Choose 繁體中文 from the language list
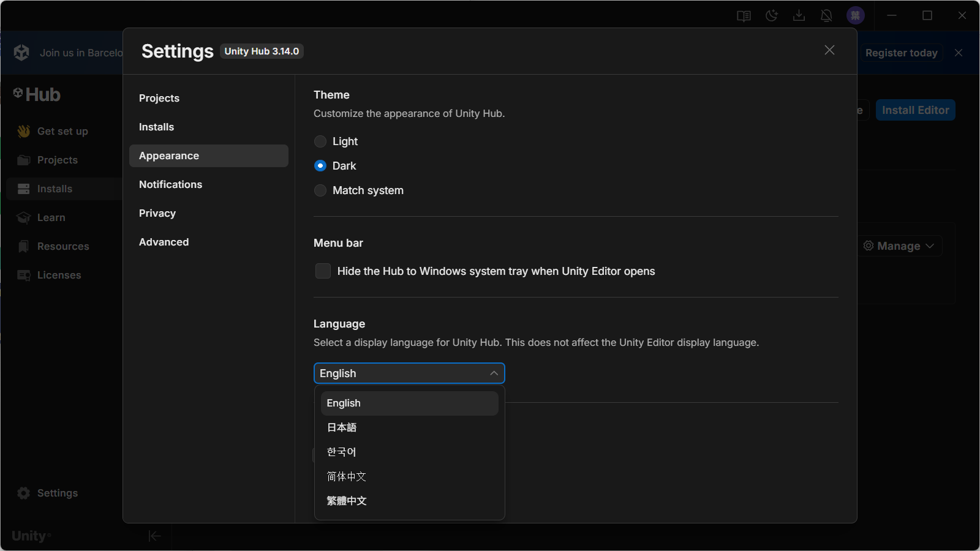Screen dimensions: 980x551 pos(409,501)
